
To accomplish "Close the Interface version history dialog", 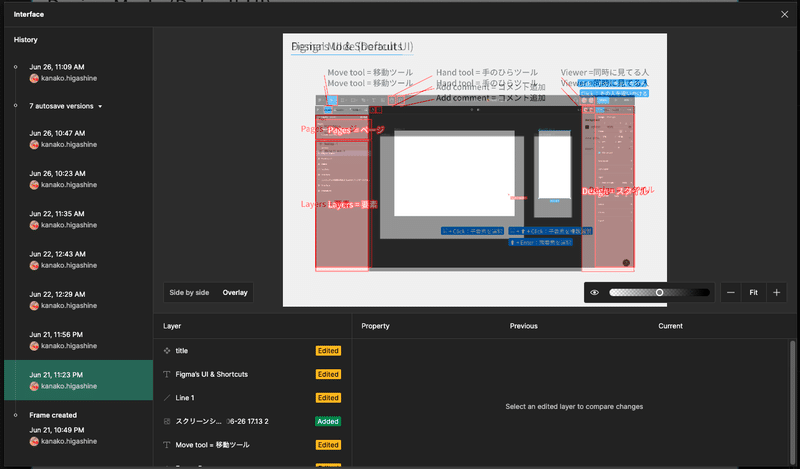I will [784, 14].
